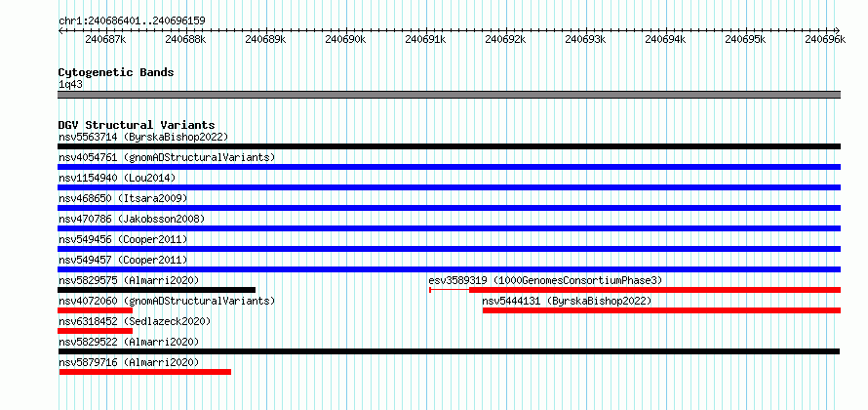Click the nsv5829522 (Almarri2020) label
The image size is (868, 410).
coord(129,342)
